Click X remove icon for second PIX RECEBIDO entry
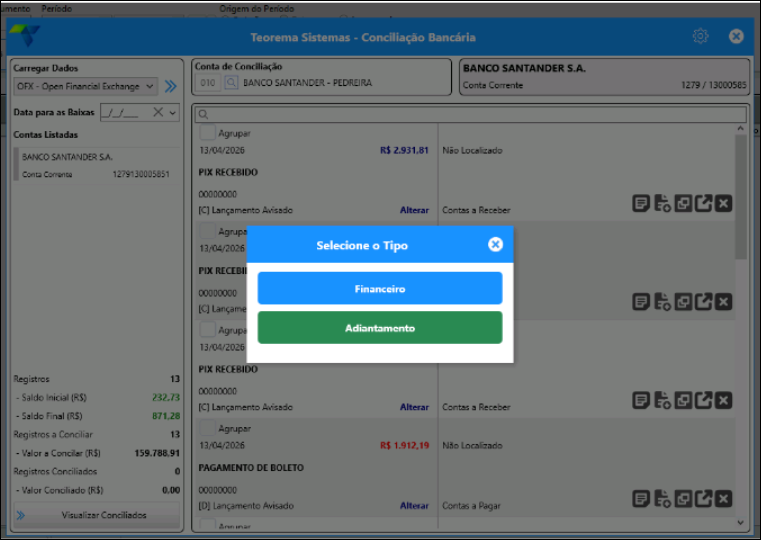 pos(724,302)
